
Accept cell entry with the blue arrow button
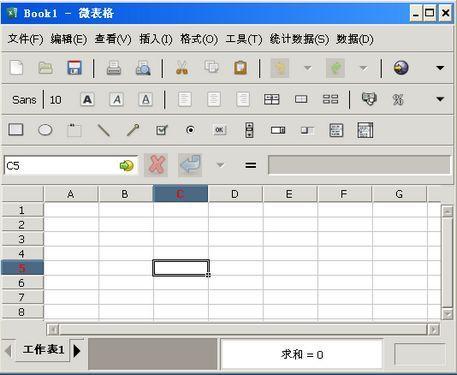coord(190,165)
